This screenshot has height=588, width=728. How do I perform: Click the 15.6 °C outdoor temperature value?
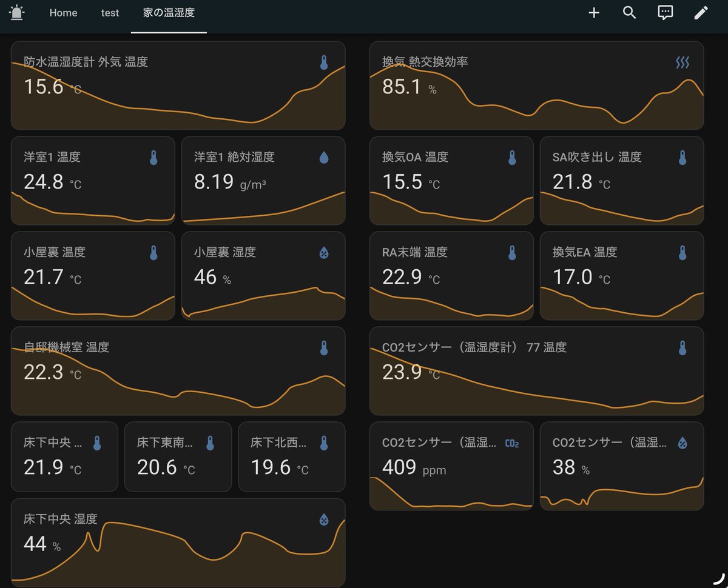coord(52,87)
